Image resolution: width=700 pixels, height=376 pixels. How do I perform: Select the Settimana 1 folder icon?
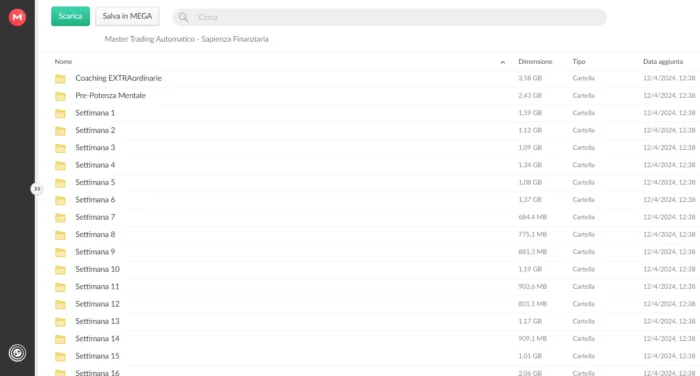pos(60,113)
